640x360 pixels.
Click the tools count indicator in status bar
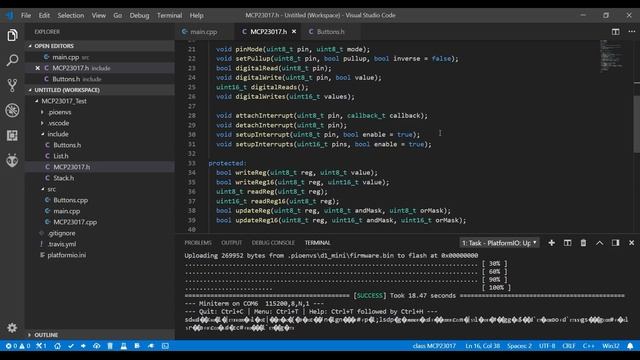tap(41, 346)
